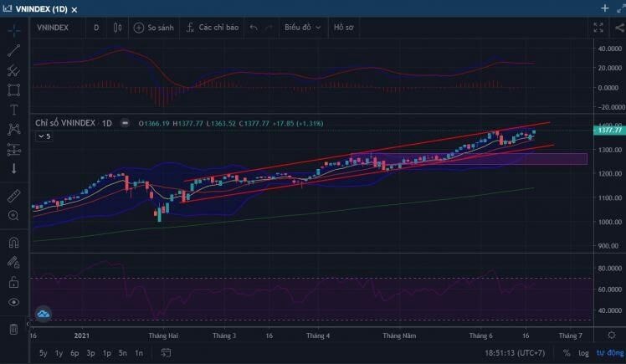Screen dimensions: 626x364
Task: Collapse the left drawing toolbar arrow
Action: [28, 324]
